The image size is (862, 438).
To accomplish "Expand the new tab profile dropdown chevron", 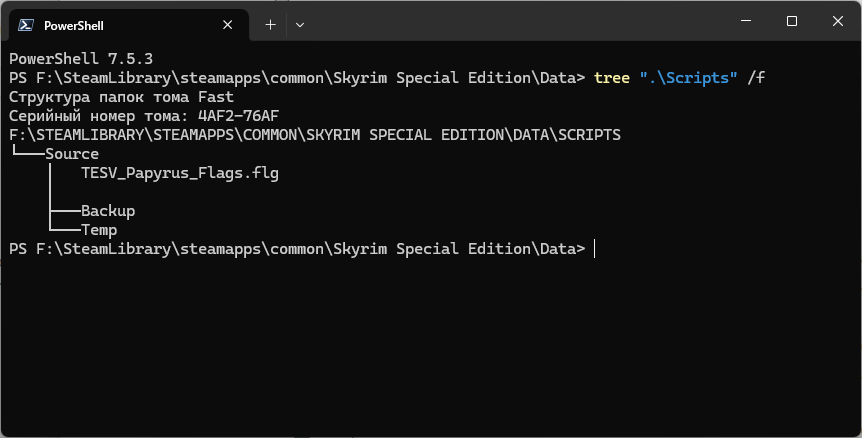I will (x=300, y=25).
